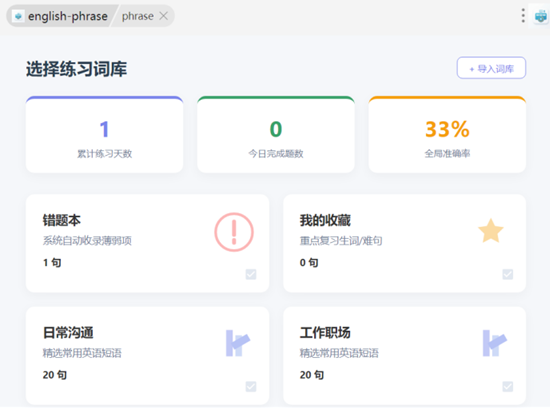Click the purple book icon in 工作职场 card
The height and width of the screenshot is (409, 550).
coord(495,343)
